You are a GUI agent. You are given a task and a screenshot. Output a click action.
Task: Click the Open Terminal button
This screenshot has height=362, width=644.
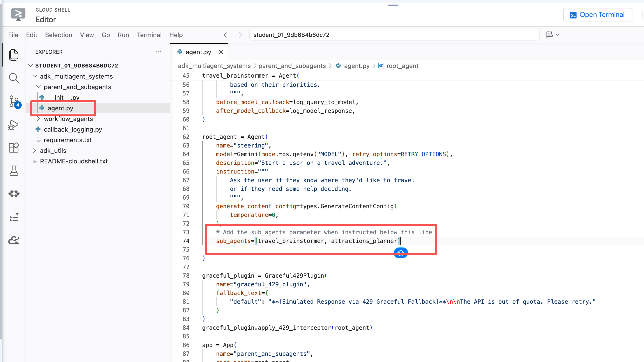[x=597, y=15]
